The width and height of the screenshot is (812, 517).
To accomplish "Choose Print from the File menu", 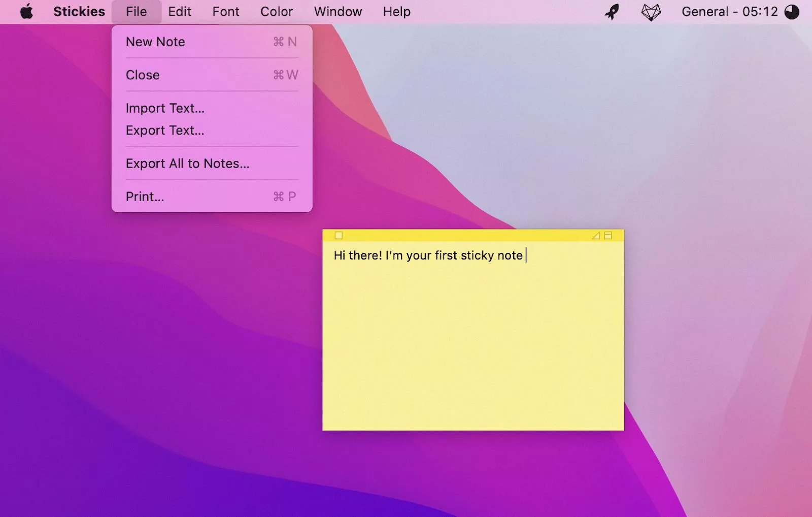I will [145, 197].
